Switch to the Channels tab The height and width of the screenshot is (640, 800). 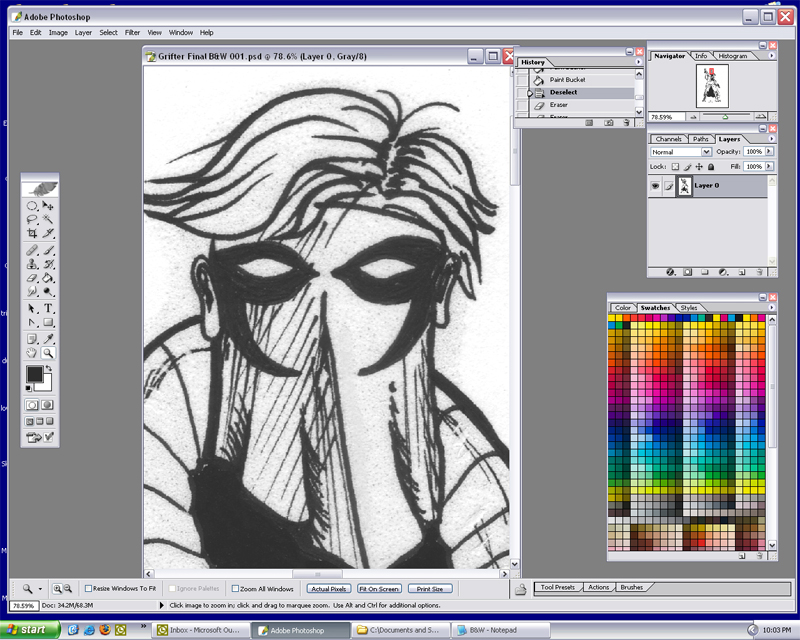[668, 139]
